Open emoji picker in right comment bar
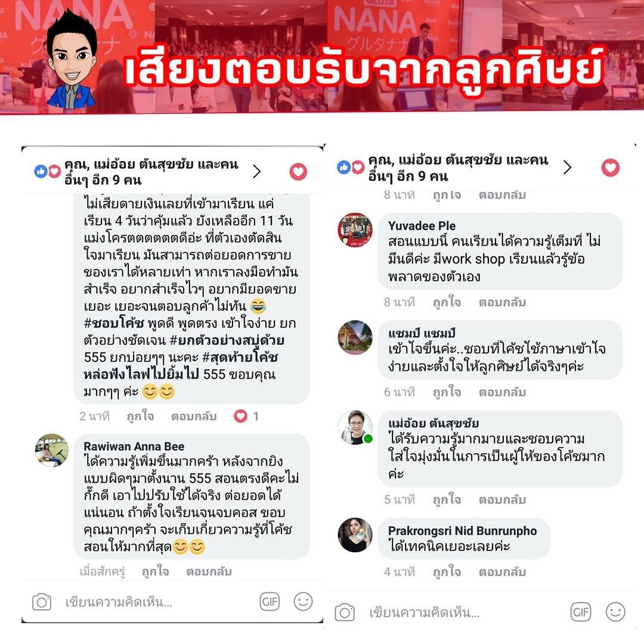Viewport: 644px width, 644px height. click(x=615, y=612)
